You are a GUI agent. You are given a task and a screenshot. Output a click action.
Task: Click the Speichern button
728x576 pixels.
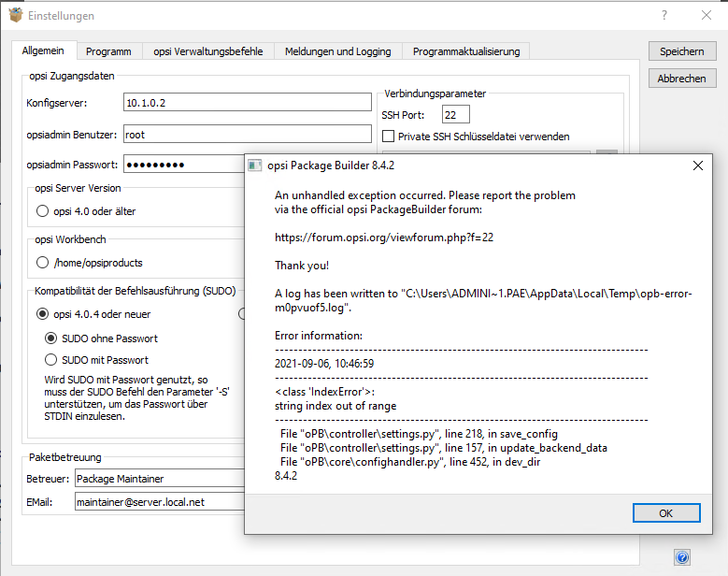click(682, 51)
